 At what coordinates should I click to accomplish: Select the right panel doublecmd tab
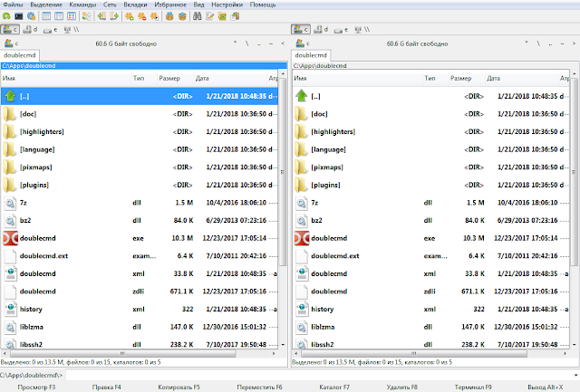tap(311, 55)
